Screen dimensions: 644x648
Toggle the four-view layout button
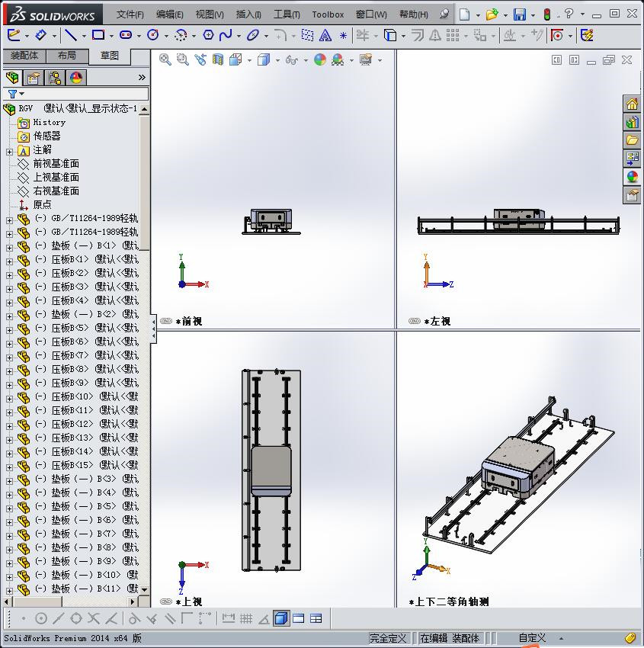(x=316, y=619)
